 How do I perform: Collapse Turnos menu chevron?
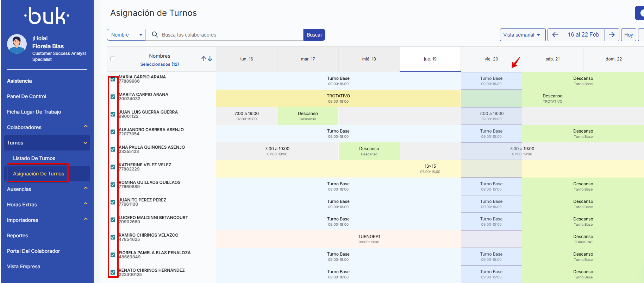click(x=85, y=143)
